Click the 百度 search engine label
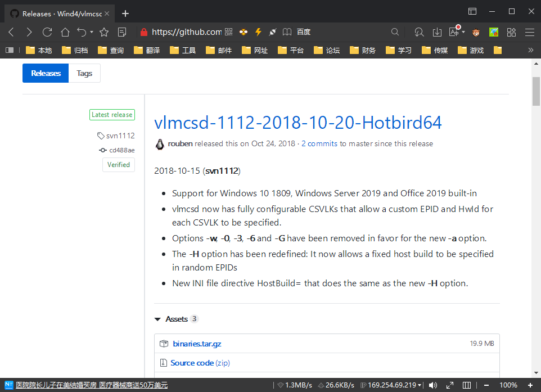Viewport: 541px width, 392px height. click(304, 32)
